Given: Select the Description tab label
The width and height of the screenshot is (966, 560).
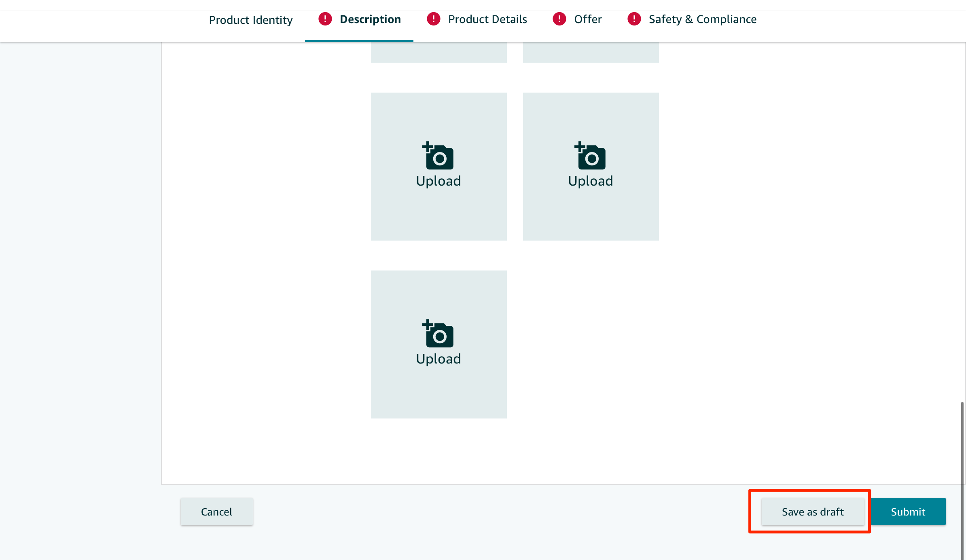Looking at the screenshot, I should (x=370, y=19).
